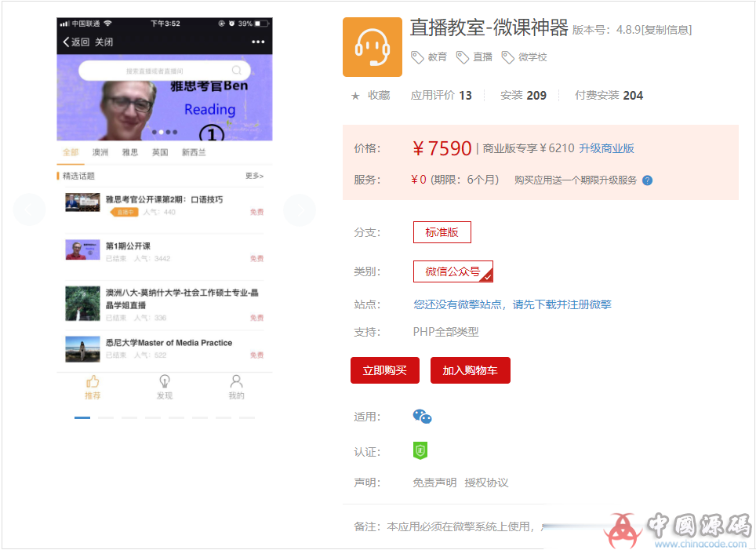Click the 加入购物车 button
756x550 pixels.
pos(470,370)
